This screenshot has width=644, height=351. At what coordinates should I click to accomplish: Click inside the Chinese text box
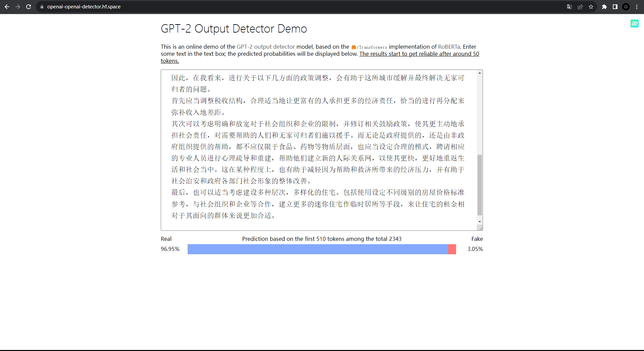coord(318,150)
